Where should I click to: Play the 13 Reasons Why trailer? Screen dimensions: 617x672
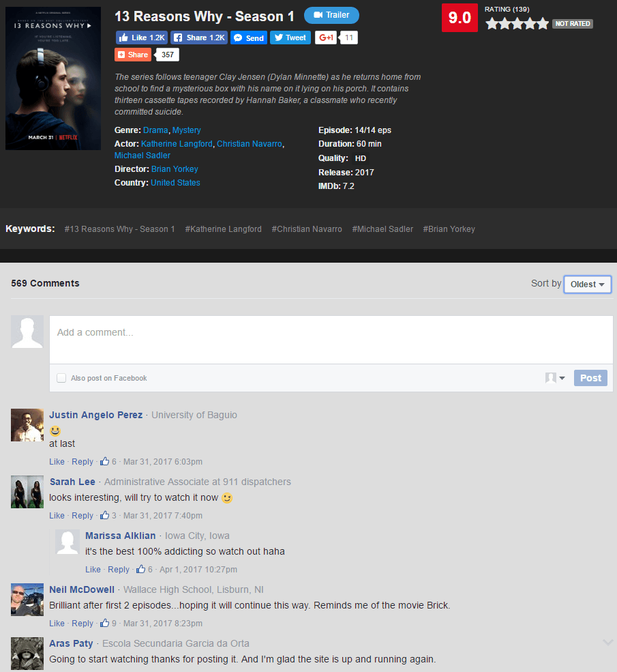pos(331,15)
